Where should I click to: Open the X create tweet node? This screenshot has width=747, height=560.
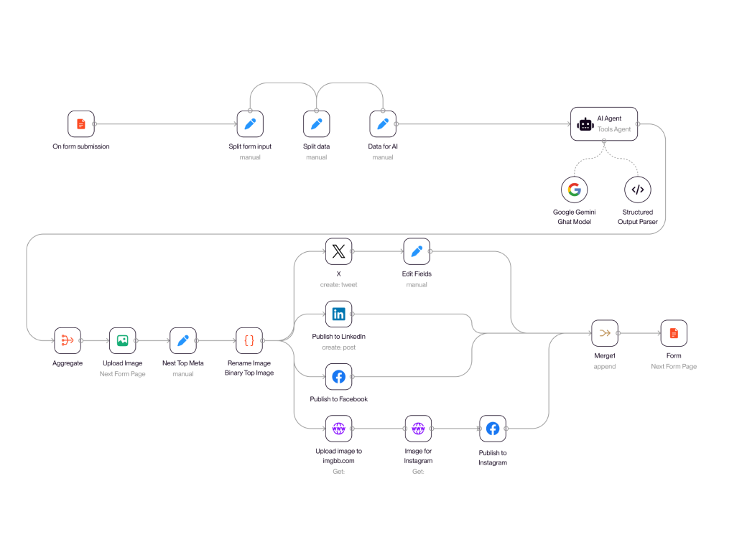pyautogui.click(x=339, y=251)
